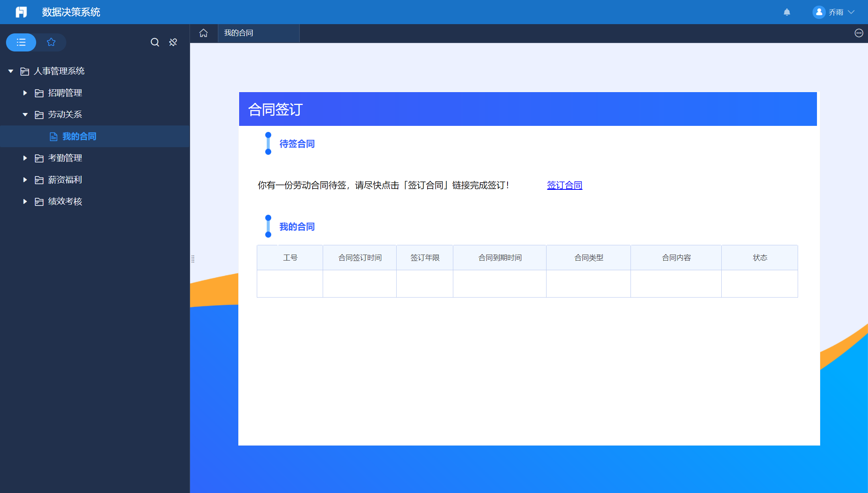Click the 乔雨 user avatar icon
This screenshot has width=868, height=493.
819,12
